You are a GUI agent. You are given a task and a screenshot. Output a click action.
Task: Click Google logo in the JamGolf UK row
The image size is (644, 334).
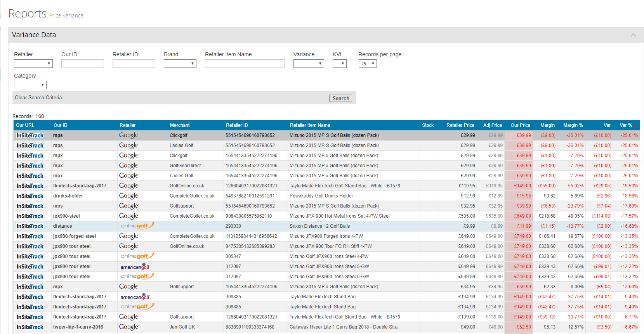[128, 327]
